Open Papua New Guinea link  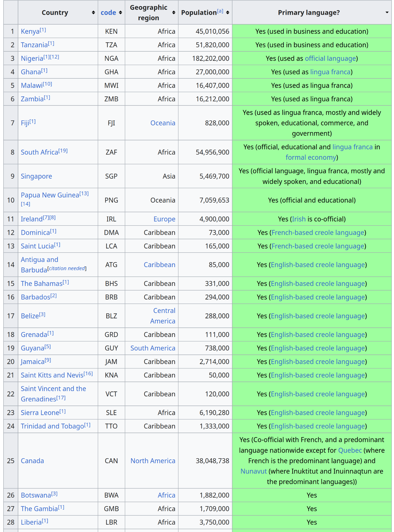(50, 195)
